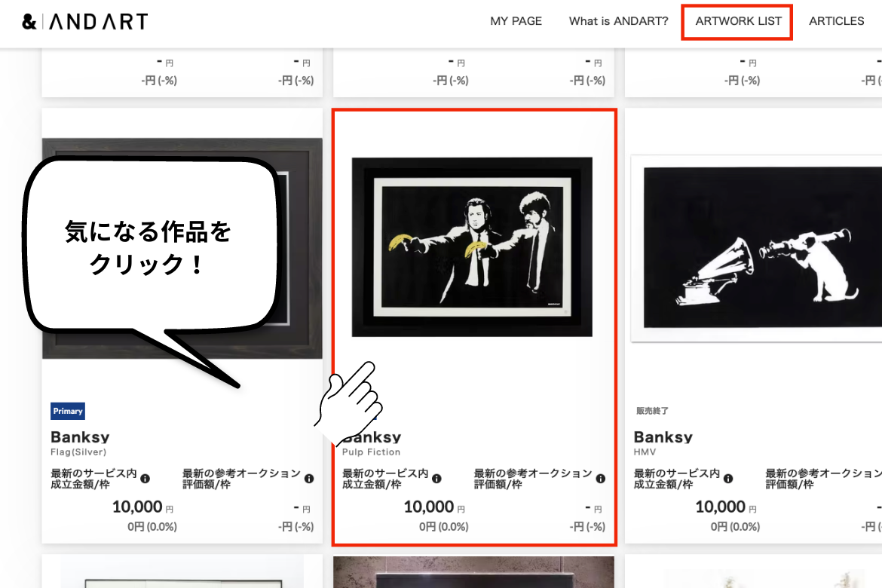Click the -円(-%) auction value on Pulp Fiction
The image size is (882, 588).
(x=587, y=527)
